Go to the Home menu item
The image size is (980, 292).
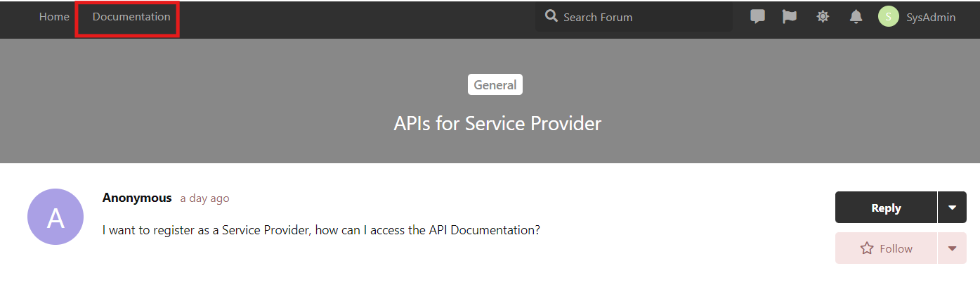54,17
